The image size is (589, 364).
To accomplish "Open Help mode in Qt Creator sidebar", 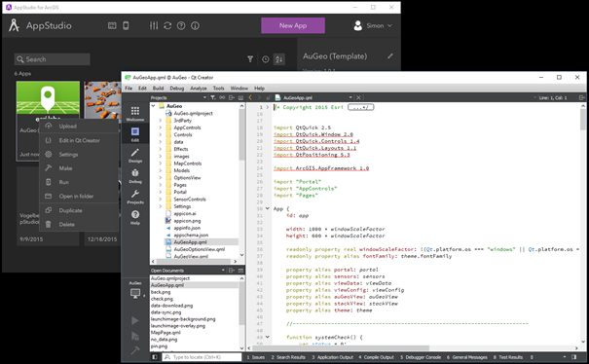I will point(135,217).
